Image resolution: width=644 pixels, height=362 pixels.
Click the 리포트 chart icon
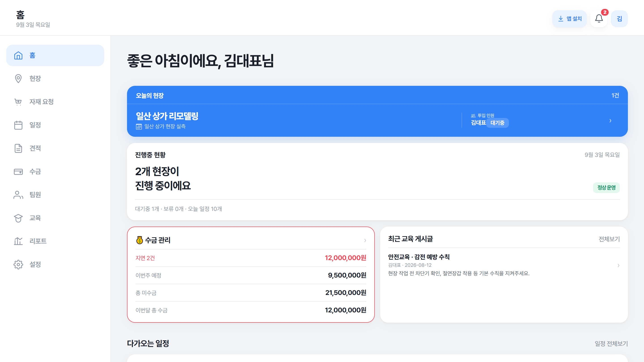tap(18, 241)
